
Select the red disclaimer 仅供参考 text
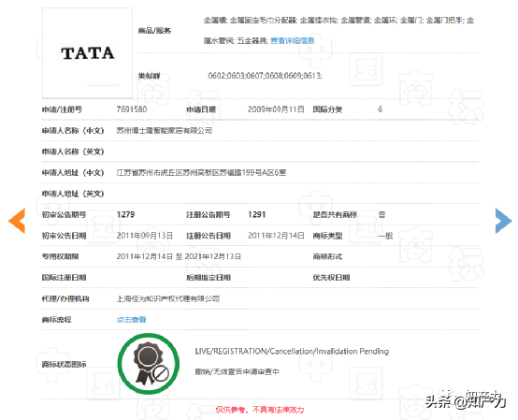[260, 410]
